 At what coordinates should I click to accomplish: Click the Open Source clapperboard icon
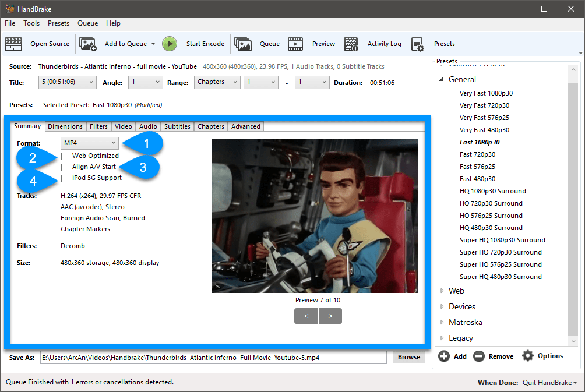(x=13, y=44)
